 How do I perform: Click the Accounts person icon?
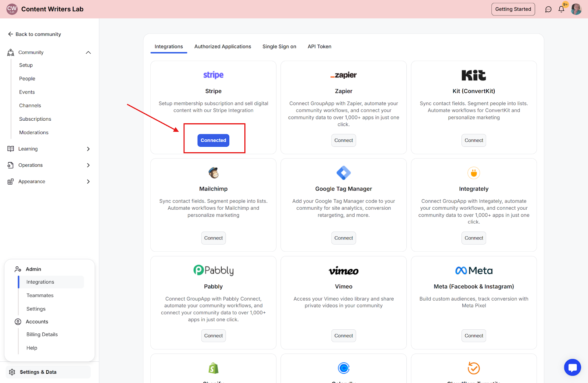pos(18,322)
